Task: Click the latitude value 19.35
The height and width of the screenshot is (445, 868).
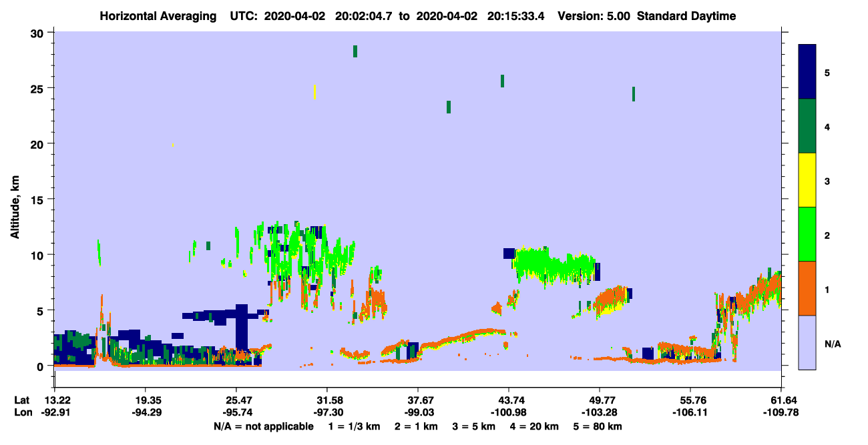Action: 146,400
